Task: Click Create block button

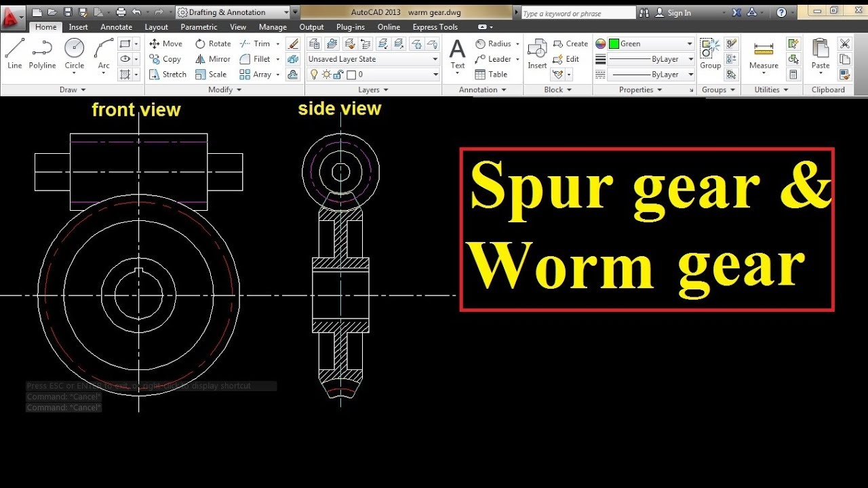Action: [570, 43]
